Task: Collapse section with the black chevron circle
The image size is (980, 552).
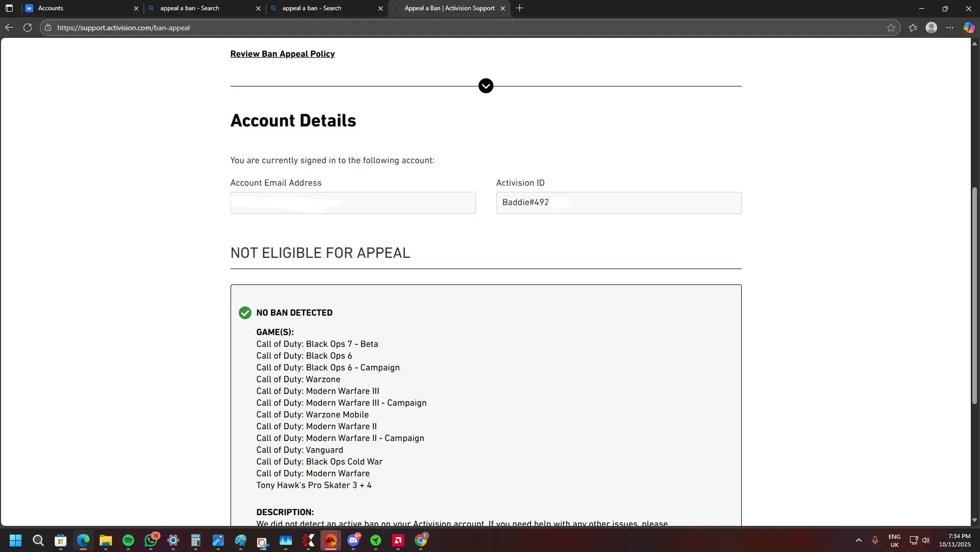Action: coord(486,86)
